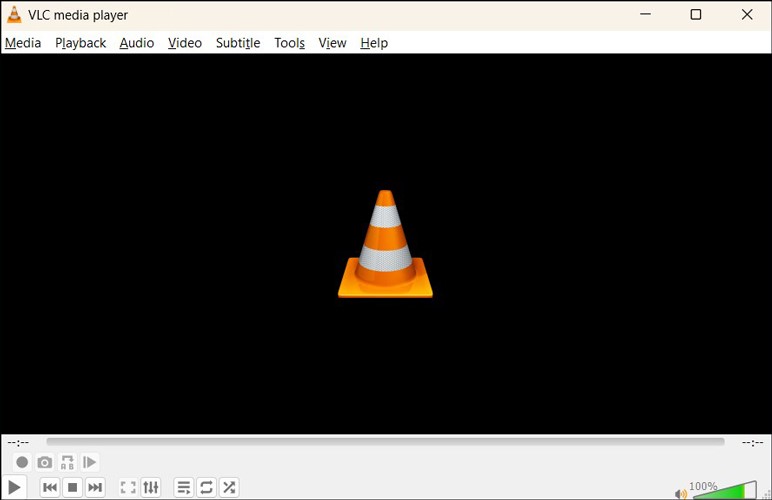Open the Media menu

[23, 43]
